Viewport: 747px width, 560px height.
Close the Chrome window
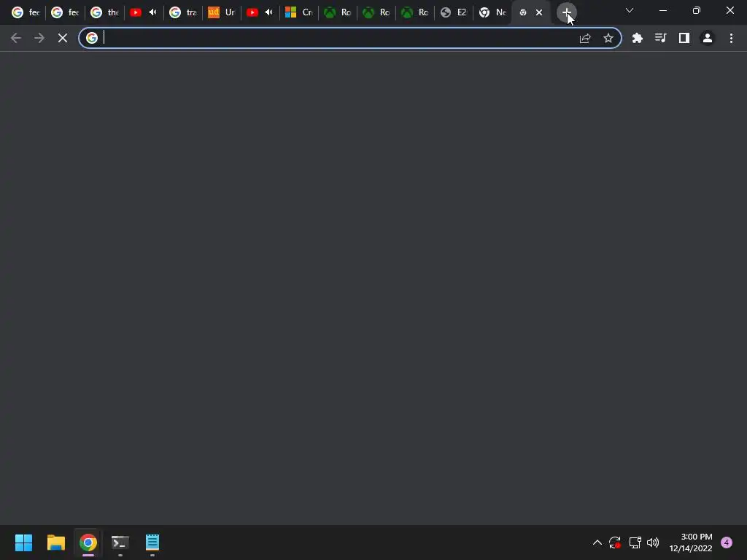pos(729,10)
